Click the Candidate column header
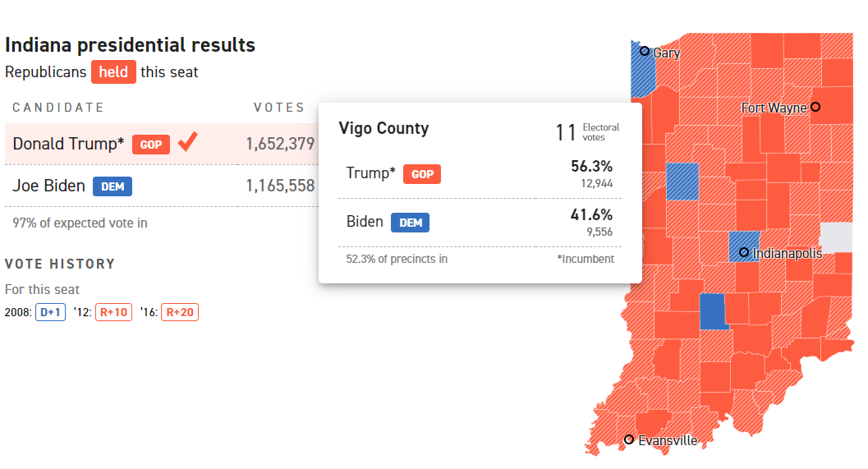 click(x=58, y=108)
